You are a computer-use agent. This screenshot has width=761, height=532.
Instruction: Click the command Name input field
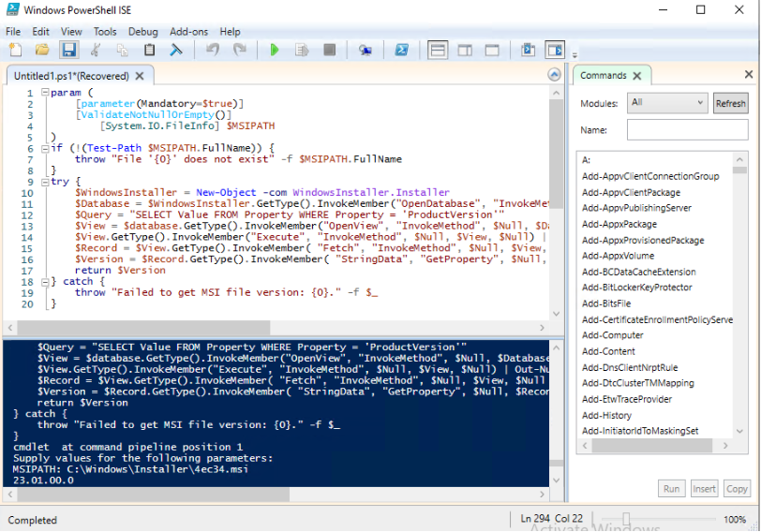pos(687,130)
